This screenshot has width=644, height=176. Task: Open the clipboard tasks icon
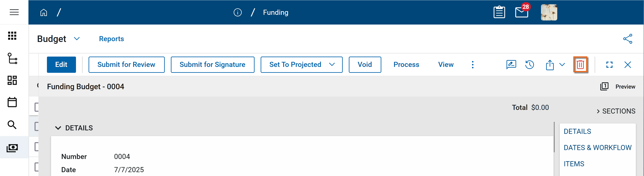[499, 12]
